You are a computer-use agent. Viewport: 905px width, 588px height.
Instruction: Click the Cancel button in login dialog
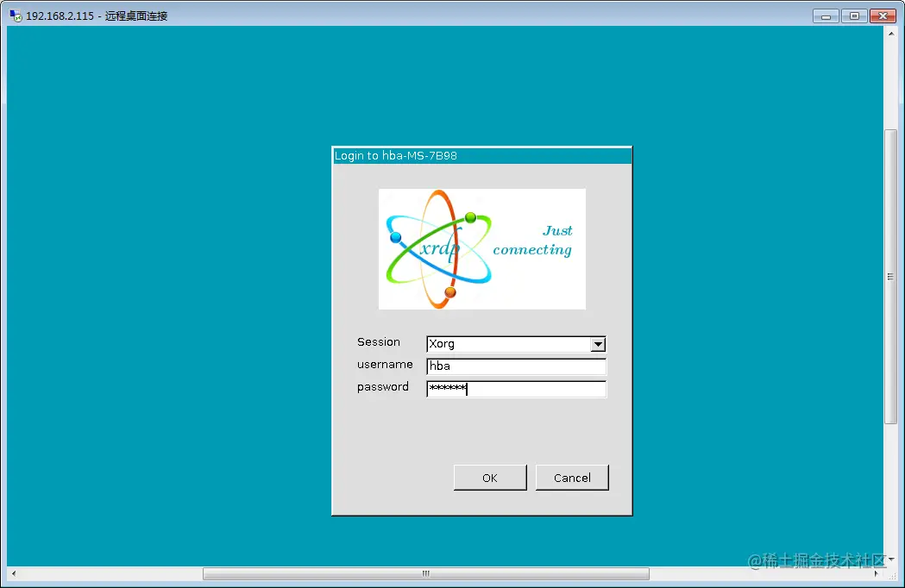click(572, 478)
